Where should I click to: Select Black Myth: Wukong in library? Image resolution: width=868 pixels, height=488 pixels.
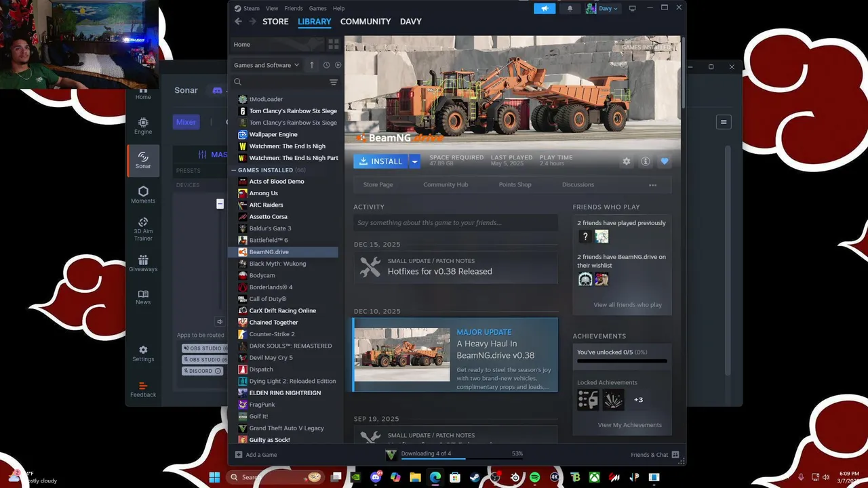point(277,264)
